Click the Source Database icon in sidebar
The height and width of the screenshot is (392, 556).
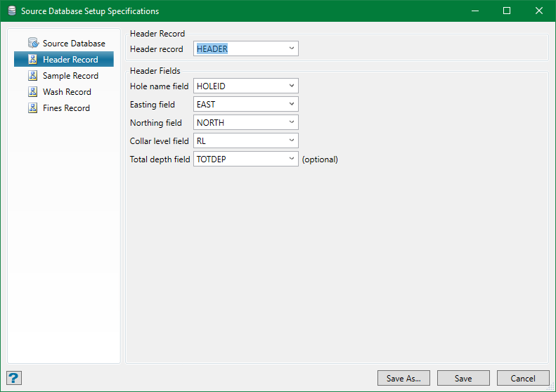33,44
